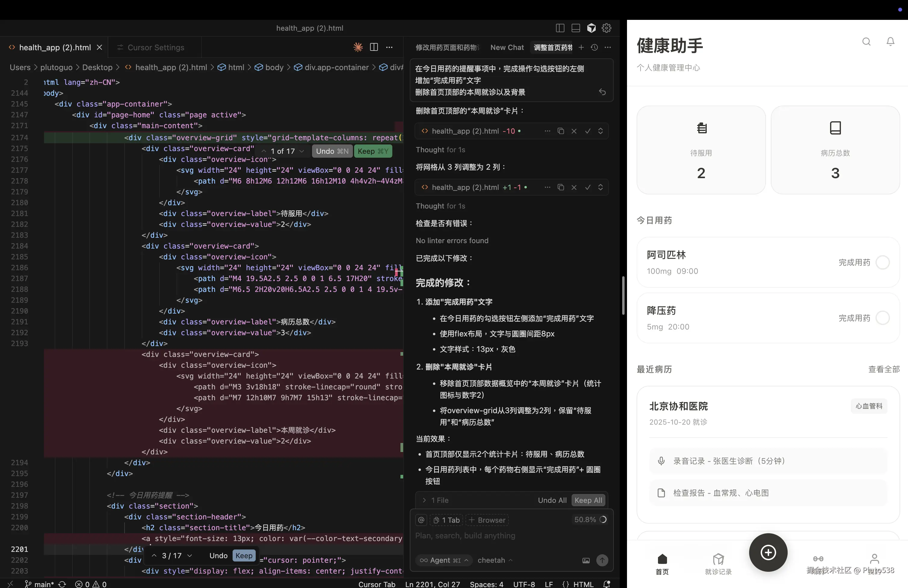Click the send arrow in the chat input box
The height and width of the screenshot is (588, 908).
click(x=602, y=561)
